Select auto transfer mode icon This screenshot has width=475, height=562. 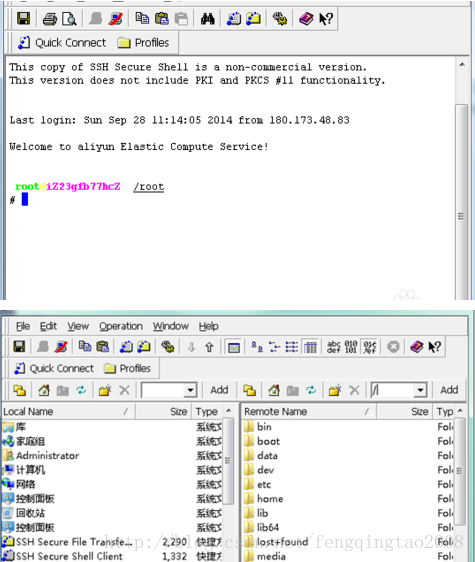click(370, 347)
